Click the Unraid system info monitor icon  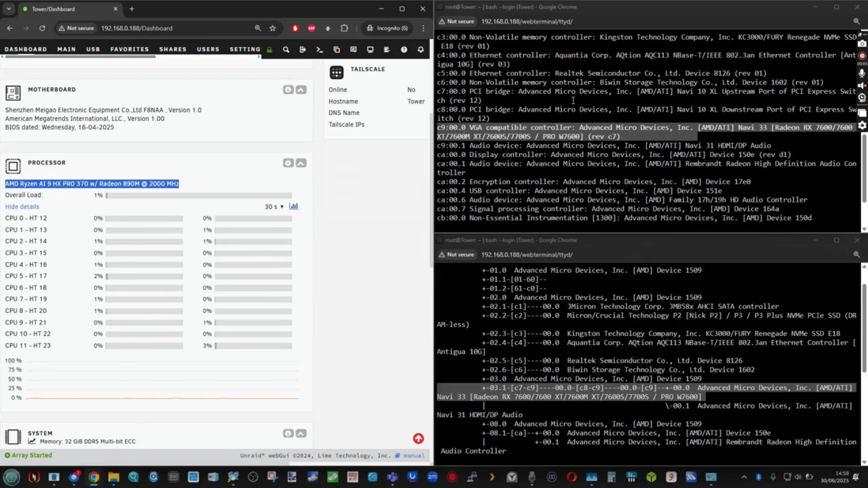pyautogui.click(x=370, y=49)
